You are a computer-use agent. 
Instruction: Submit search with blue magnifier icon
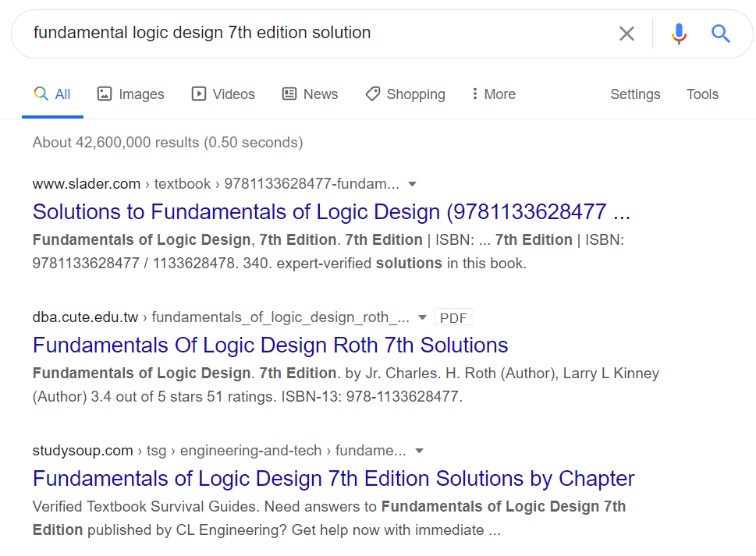click(720, 34)
